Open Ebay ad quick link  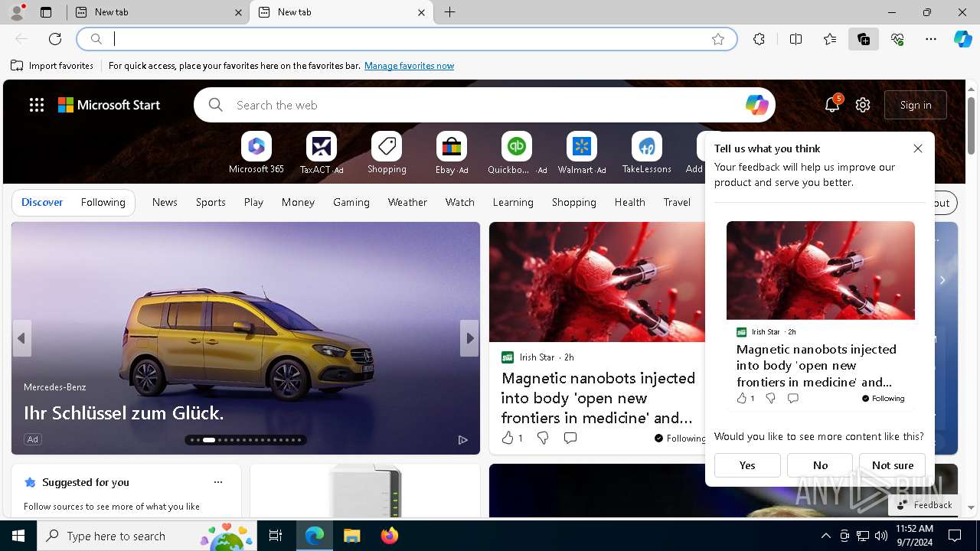point(452,152)
